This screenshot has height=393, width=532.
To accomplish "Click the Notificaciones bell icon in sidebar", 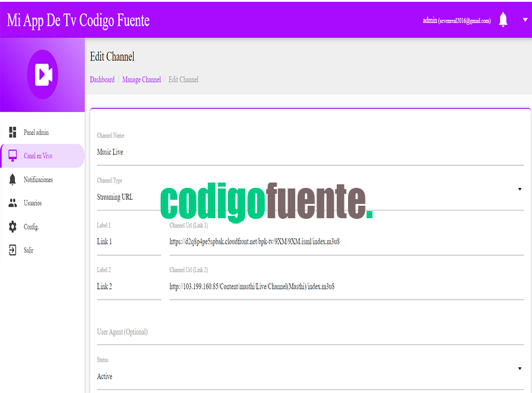I will click(x=12, y=180).
